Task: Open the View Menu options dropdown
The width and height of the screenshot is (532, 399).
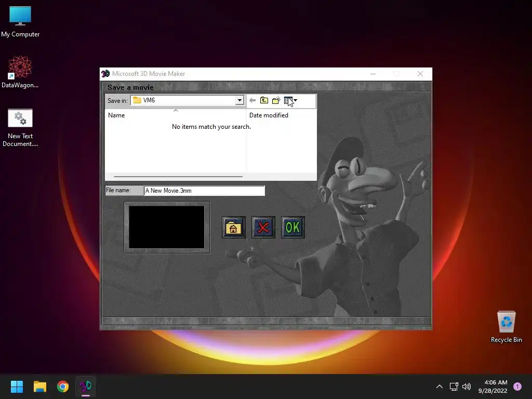Action: click(290, 100)
